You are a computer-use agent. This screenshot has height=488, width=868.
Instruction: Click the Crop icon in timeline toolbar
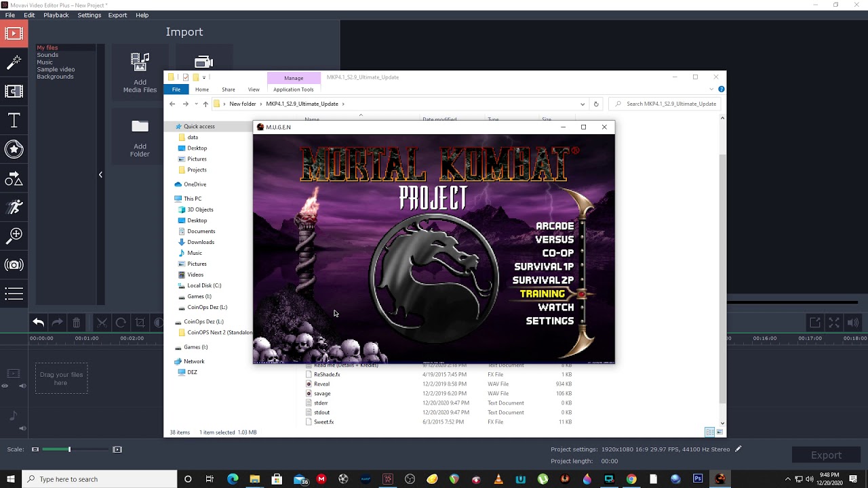[140, 323]
